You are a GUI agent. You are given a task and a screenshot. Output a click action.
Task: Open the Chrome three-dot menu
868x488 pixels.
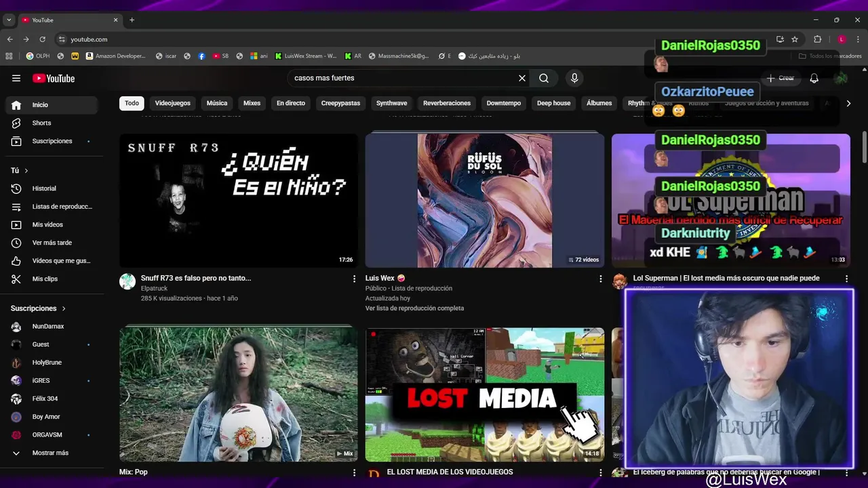858,39
